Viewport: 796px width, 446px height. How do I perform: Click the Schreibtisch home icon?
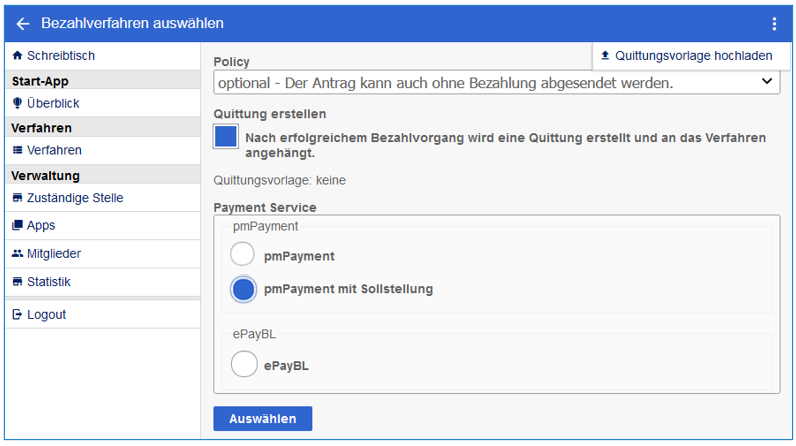[x=17, y=56]
